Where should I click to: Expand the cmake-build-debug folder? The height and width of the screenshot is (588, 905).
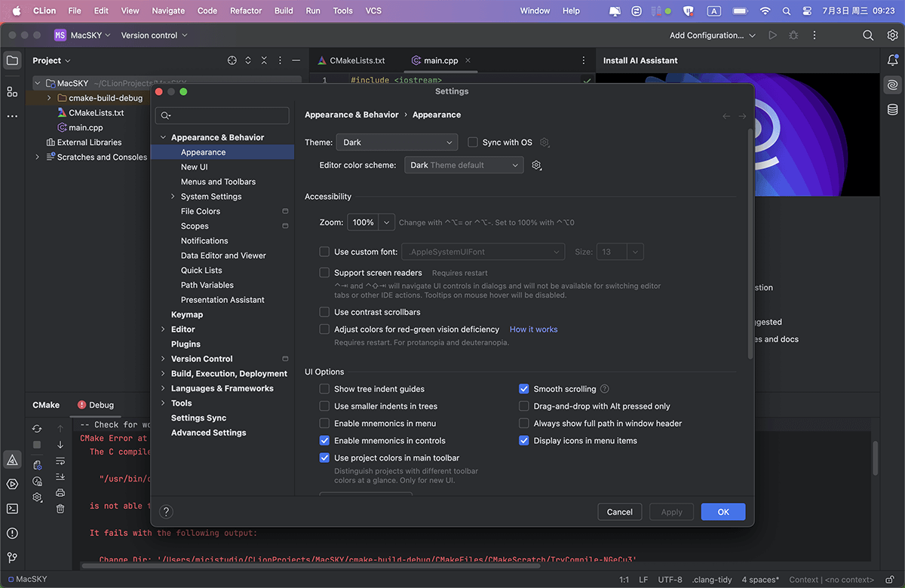[49, 98]
